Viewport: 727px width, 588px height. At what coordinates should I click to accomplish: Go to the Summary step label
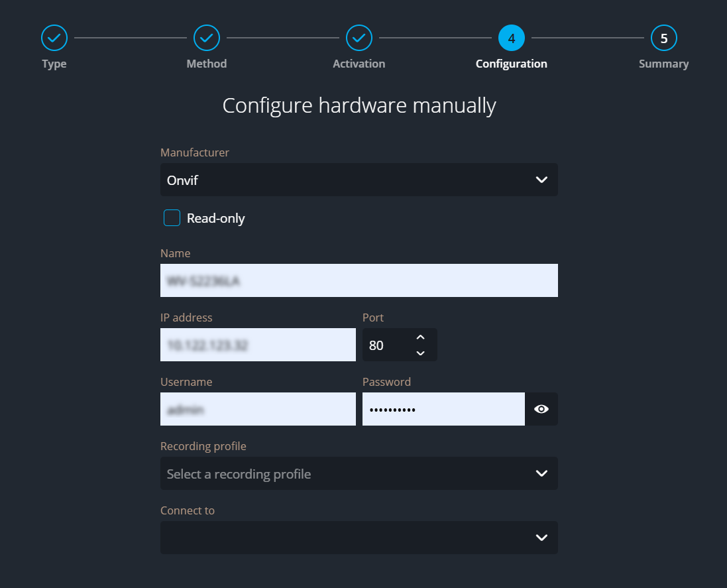[663, 64]
